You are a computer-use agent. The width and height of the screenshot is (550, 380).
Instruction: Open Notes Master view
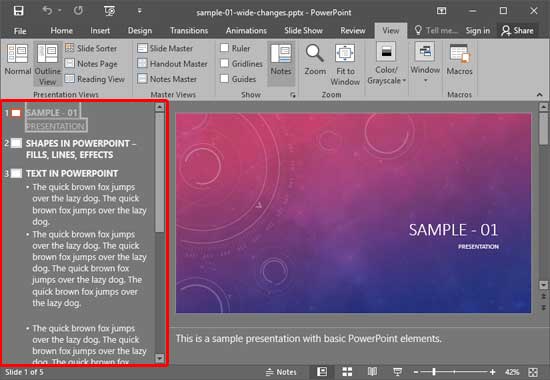(x=167, y=79)
